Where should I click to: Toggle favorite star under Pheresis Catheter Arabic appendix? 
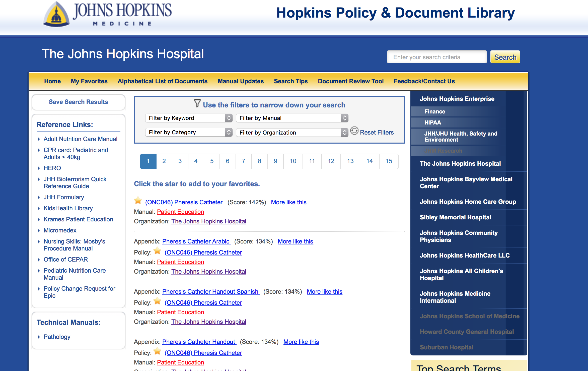(x=158, y=251)
